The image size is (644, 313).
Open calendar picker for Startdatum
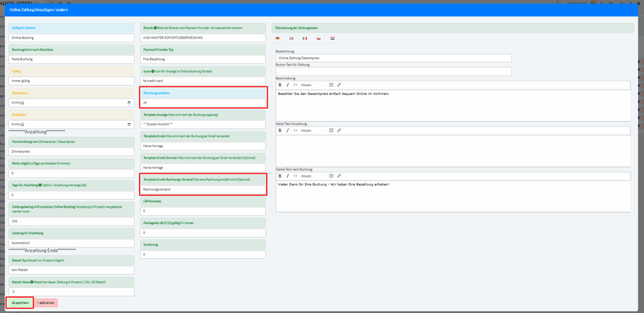click(129, 102)
